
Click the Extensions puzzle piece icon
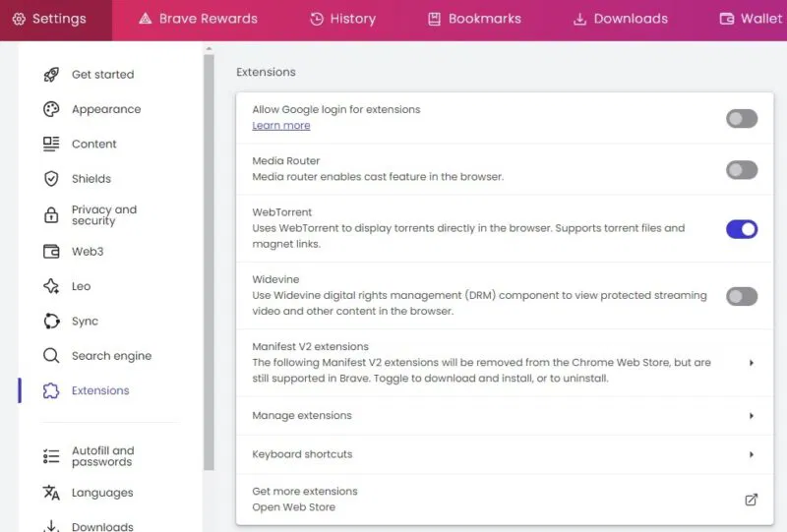(x=51, y=390)
